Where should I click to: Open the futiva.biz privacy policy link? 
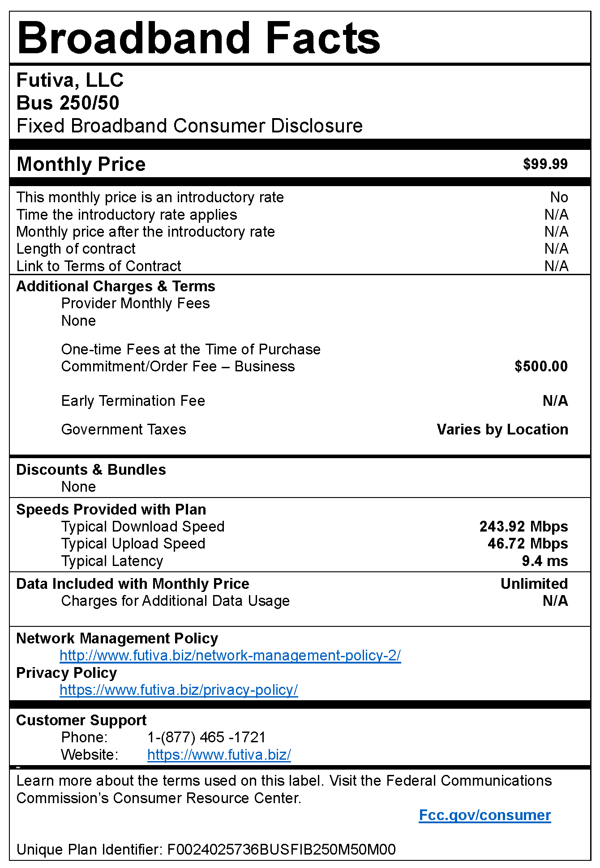click(179, 690)
